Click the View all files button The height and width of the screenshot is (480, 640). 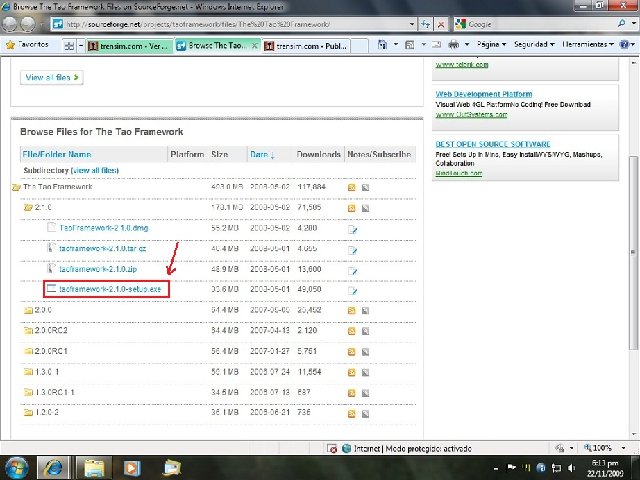(52, 77)
